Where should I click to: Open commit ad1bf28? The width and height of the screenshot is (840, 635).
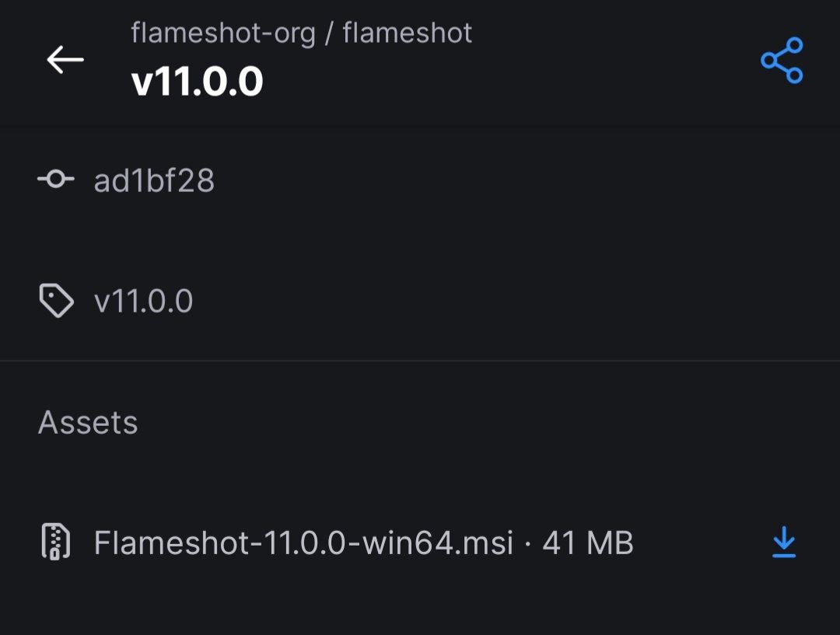click(x=154, y=181)
